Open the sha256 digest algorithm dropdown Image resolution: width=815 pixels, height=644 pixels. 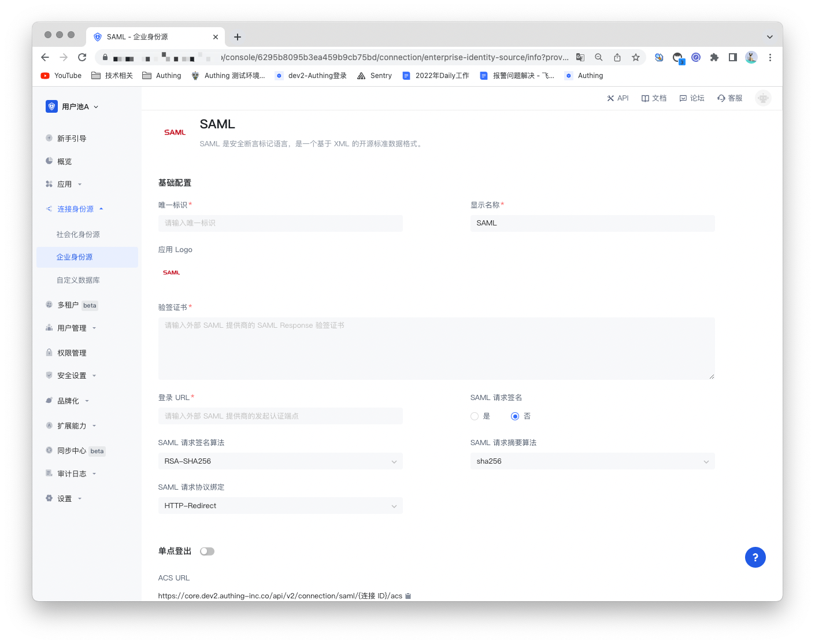click(x=592, y=461)
